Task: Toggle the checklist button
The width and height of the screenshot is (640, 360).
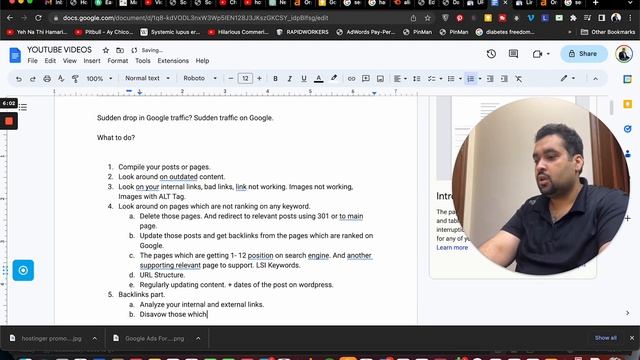Action: pyautogui.click(x=431, y=79)
